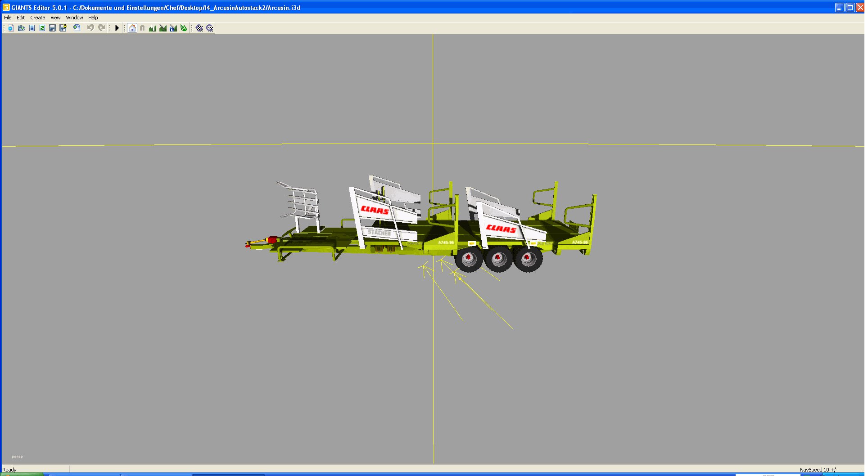Screen dimensions: 868x476
Task: Click the blue lined document toolbar icon
Action: click(32, 28)
